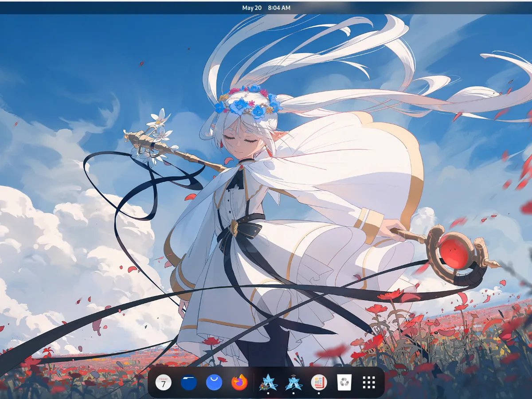Open the blue star app with paint palette
Screen dimensions: 532x399
(x=268, y=382)
